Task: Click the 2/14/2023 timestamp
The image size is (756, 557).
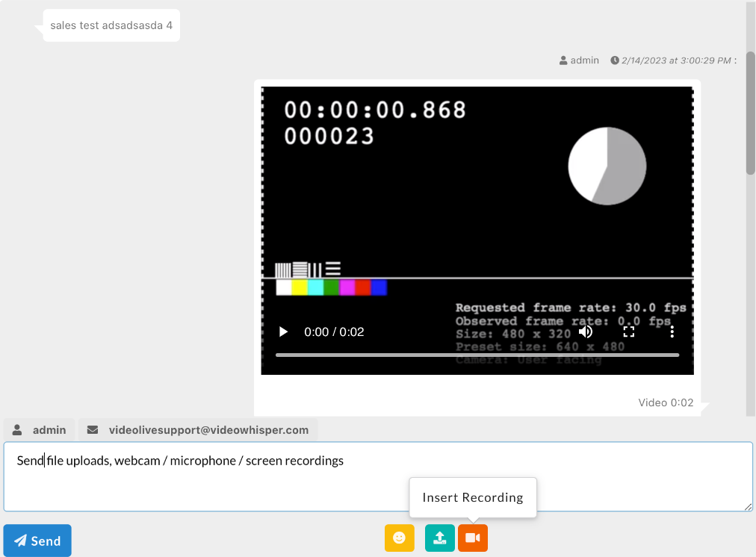Action: point(676,60)
